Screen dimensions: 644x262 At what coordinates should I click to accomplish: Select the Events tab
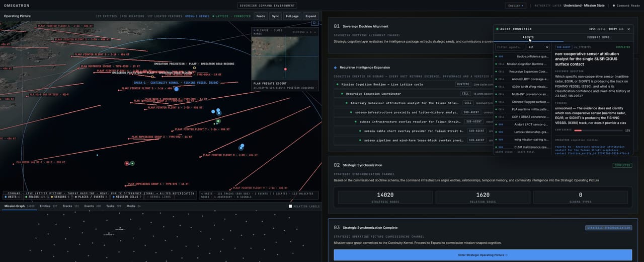pyautogui.click(x=92, y=206)
